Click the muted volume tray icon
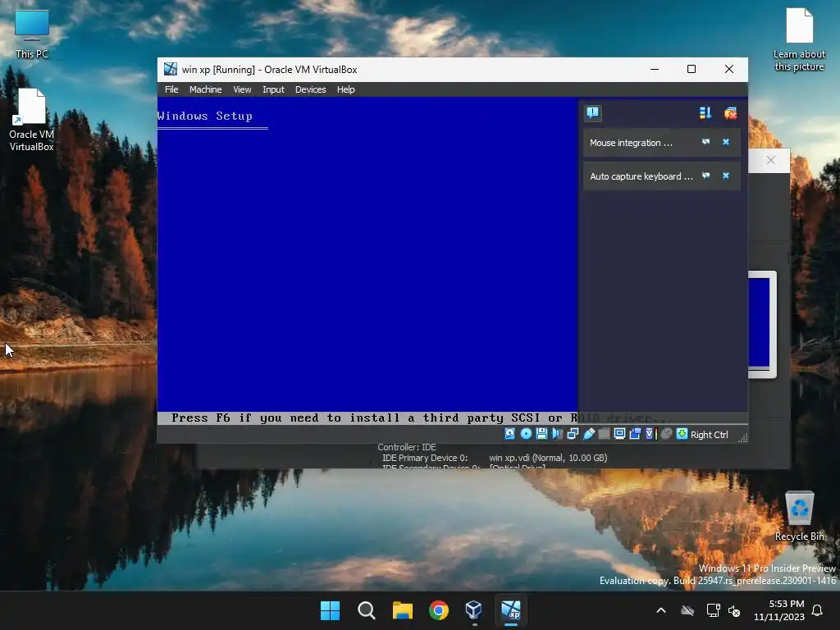Screen dimensions: 840x630 click(734, 610)
